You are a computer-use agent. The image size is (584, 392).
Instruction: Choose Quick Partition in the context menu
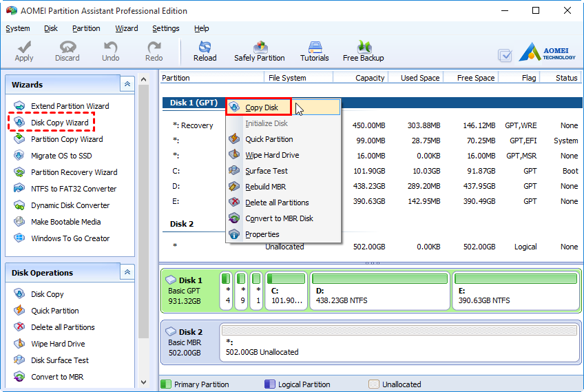[x=283, y=139]
